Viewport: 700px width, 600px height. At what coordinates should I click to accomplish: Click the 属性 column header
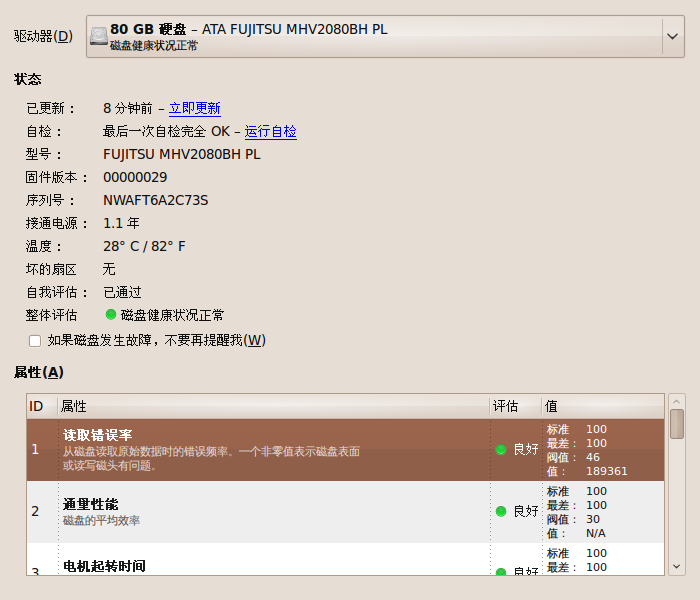(x=273, y=406)
